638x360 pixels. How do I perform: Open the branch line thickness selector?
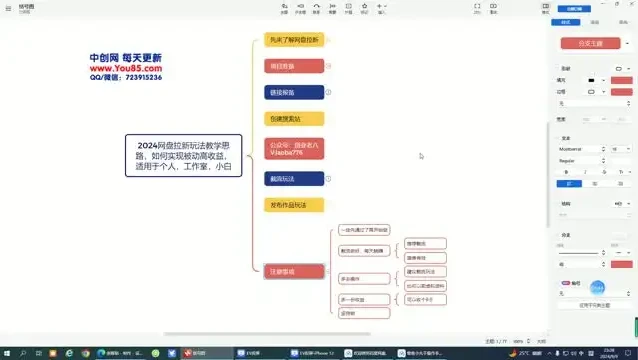(x=582, y=264)
